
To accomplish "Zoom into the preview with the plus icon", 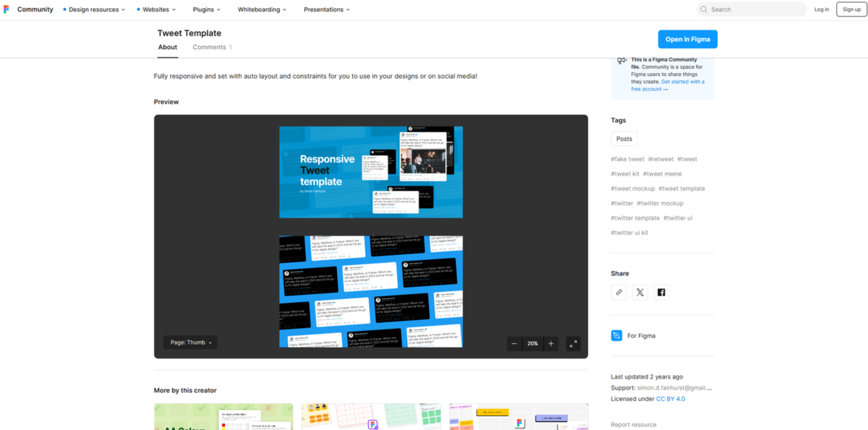I will point(551,344).
